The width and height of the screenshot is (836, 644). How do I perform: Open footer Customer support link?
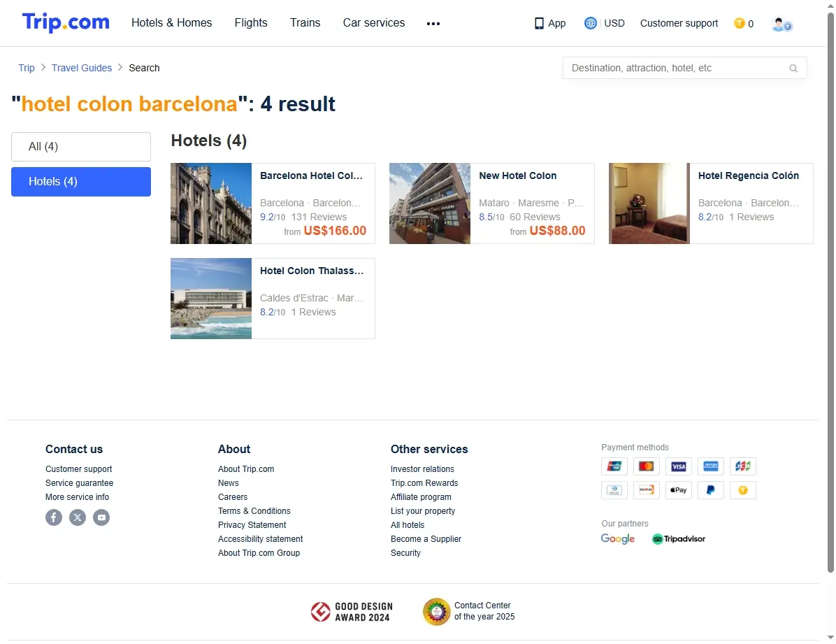click(78, 469)
